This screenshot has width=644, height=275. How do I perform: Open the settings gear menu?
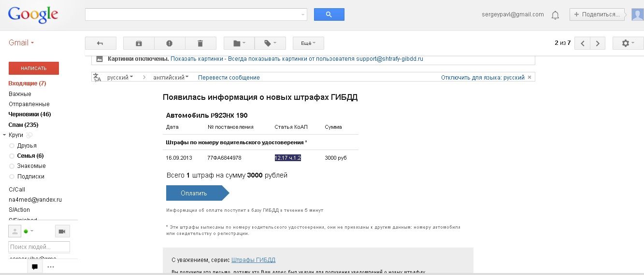click(628, 43)
